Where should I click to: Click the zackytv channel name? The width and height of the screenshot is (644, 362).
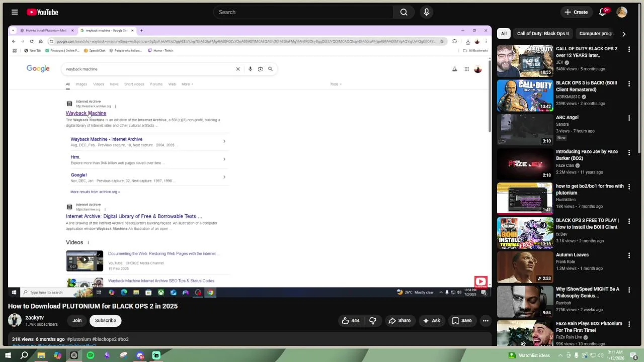[x=35, y=318]
